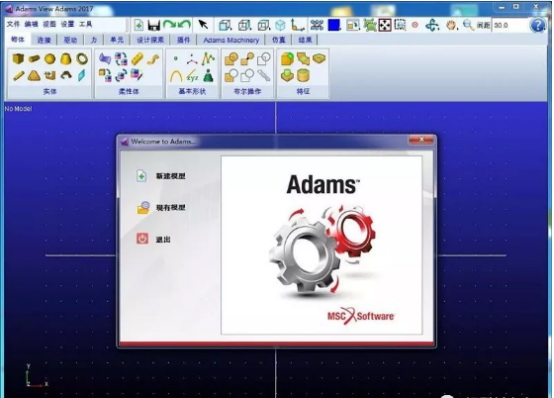This screenshot has height=398, width=554.
Task: Select the Sphere solid tool
Action: [50, 59]
